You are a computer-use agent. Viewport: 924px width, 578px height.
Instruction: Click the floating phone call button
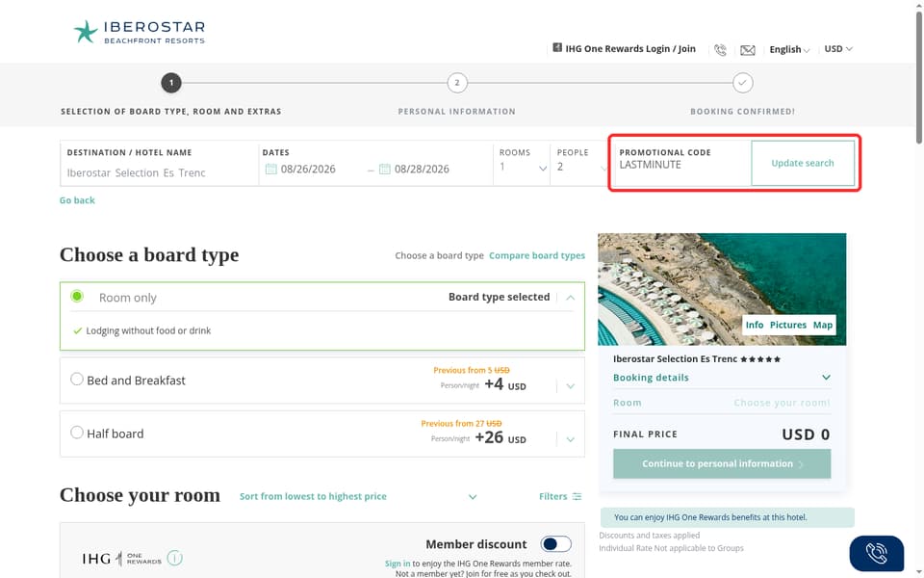pos(876,554)
